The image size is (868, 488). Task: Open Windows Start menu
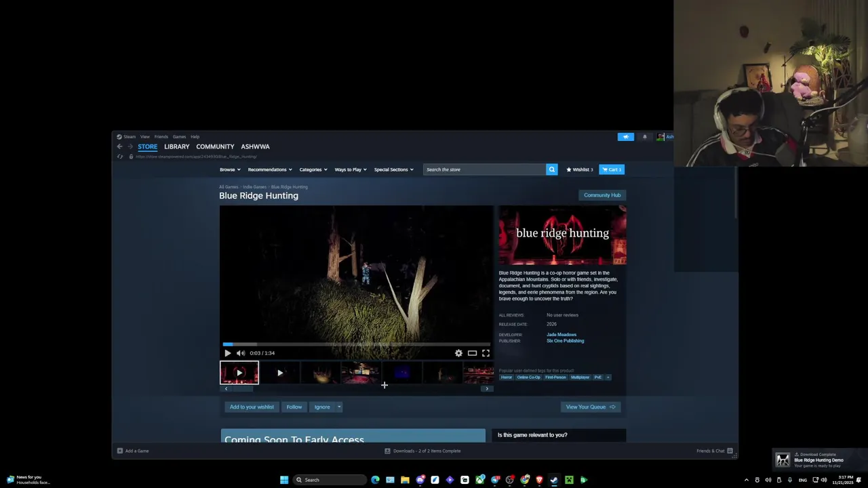point(284,480)
